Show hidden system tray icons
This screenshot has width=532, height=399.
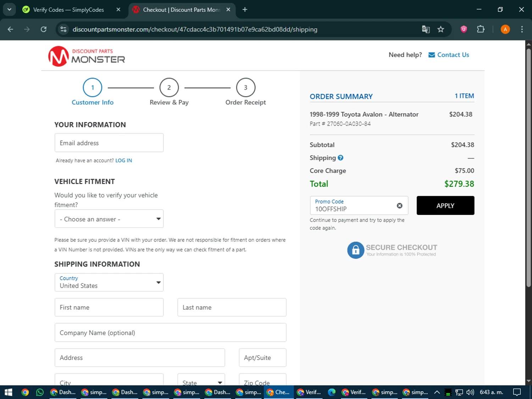437,392
